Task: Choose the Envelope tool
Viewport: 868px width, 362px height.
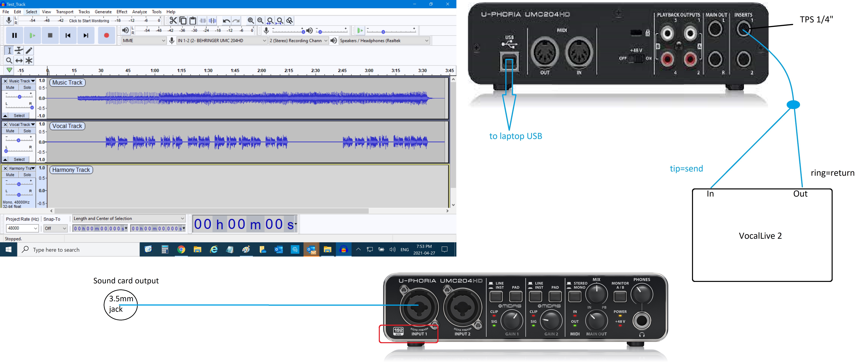Action: [19, 50]
